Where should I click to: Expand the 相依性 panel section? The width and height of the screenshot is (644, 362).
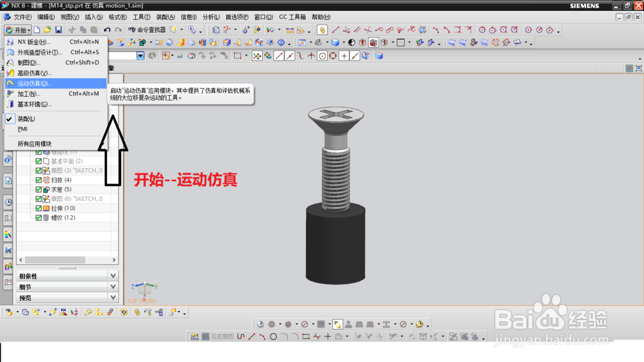(113, 276)
